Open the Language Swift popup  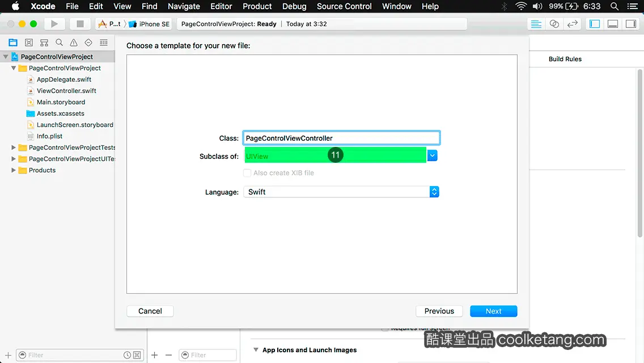[x=341, y=192]
